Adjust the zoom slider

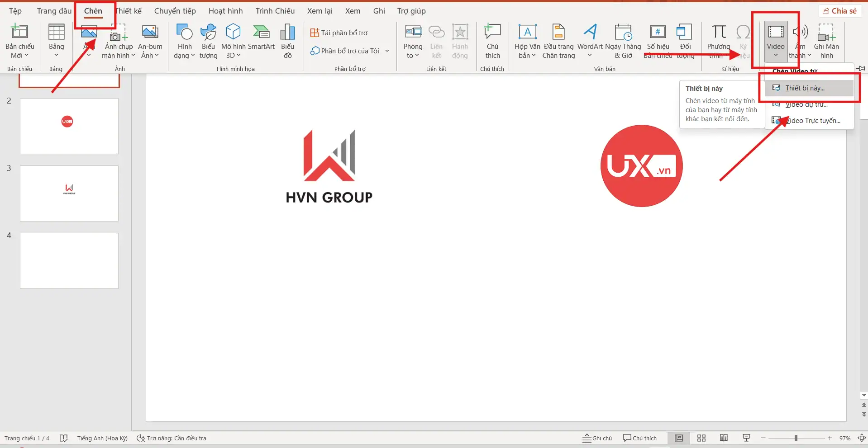(x=796, y=438)
